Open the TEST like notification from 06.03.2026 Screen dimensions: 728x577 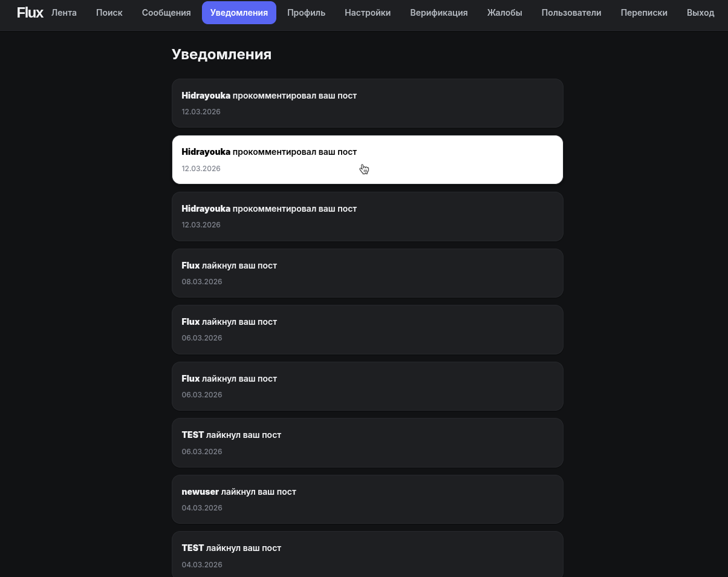(368, 443)
